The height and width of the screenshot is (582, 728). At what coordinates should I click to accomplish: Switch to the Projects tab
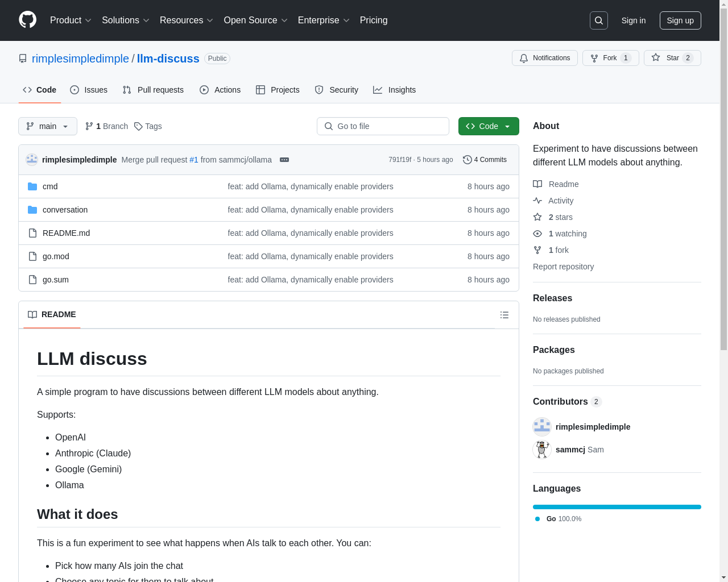tap(278, 90)
